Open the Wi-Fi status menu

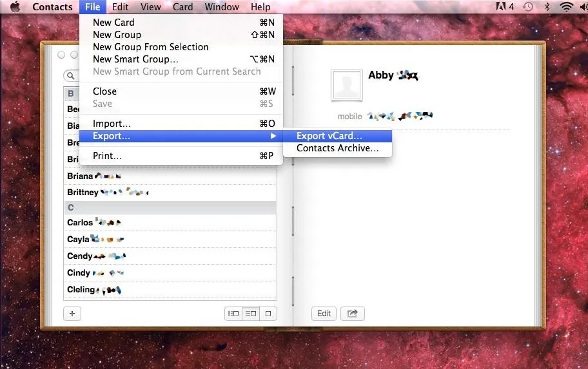566,6
